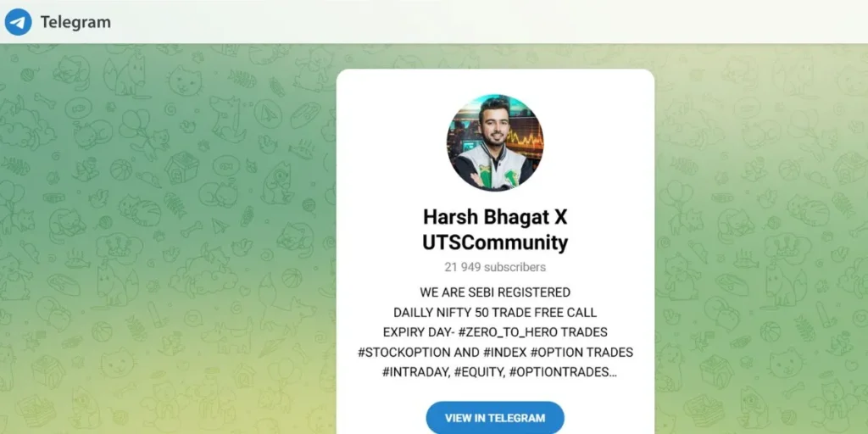Click the DAILLY NIFTY 50 TRADE FREE CALL line
The height and width of the screenshot is (434, 868).
pyautogui.click(x=495, y=313)
